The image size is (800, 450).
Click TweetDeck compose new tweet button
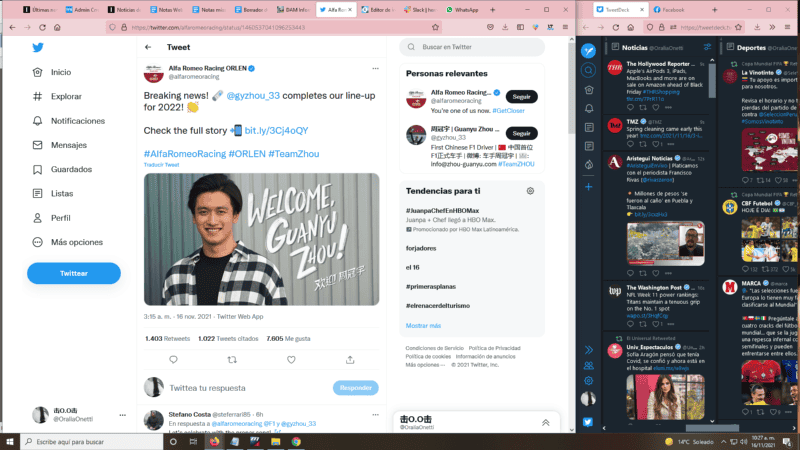point(589,50)
